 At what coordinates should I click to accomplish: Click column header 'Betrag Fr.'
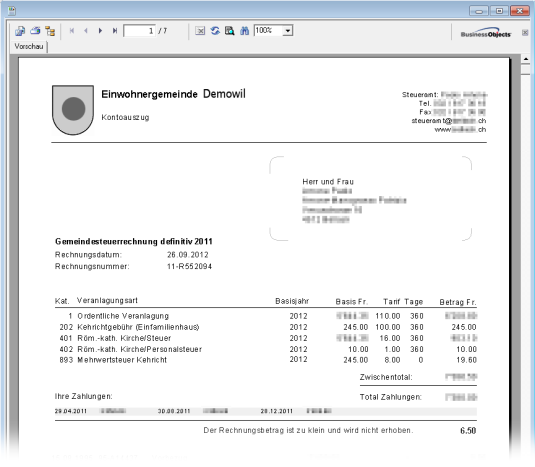pyautogui.click(x=458, y=302)
